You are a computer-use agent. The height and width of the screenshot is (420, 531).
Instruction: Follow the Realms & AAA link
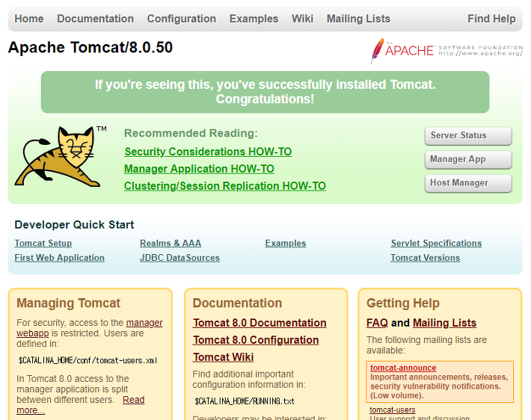tap(171, 244)
